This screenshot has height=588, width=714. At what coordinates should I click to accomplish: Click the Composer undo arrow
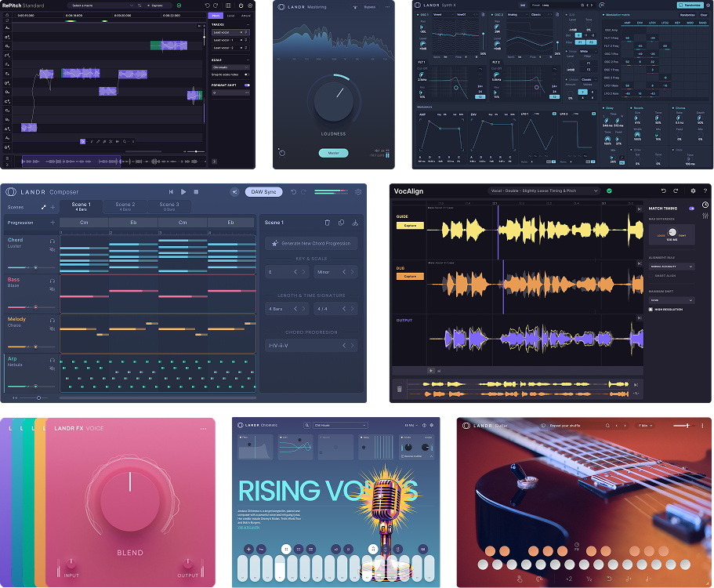click(x=293, y=192)
